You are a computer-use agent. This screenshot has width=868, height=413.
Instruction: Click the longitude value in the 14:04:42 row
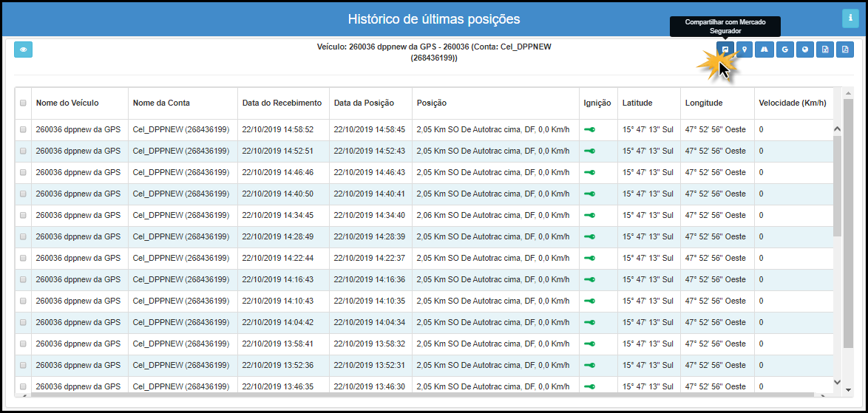click(x=715, y=322)
